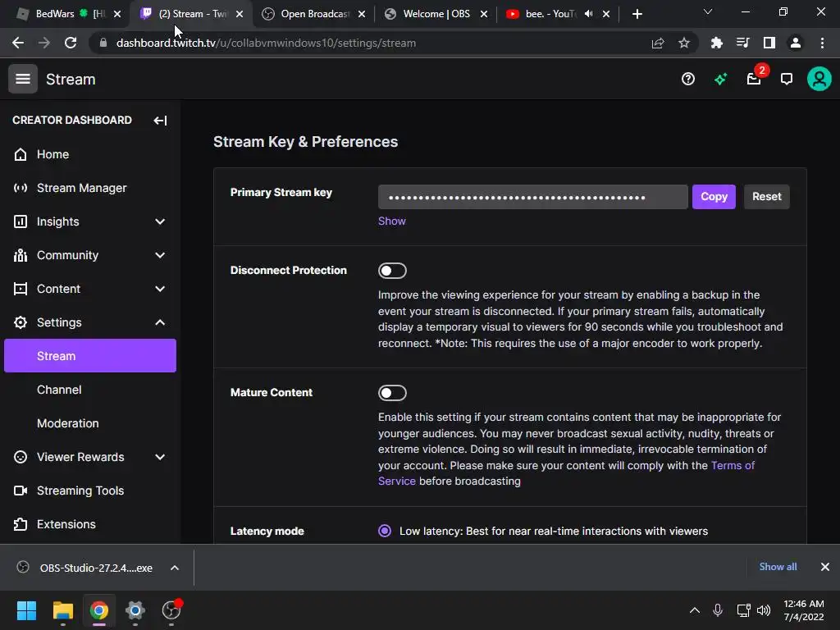
Task: Click the network display tray icon
Action: [x=743, y=610]
